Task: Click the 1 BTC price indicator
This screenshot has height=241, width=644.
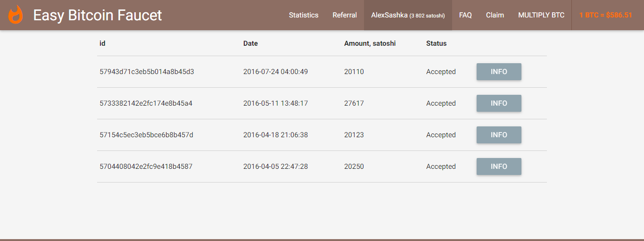Action: 605,15
